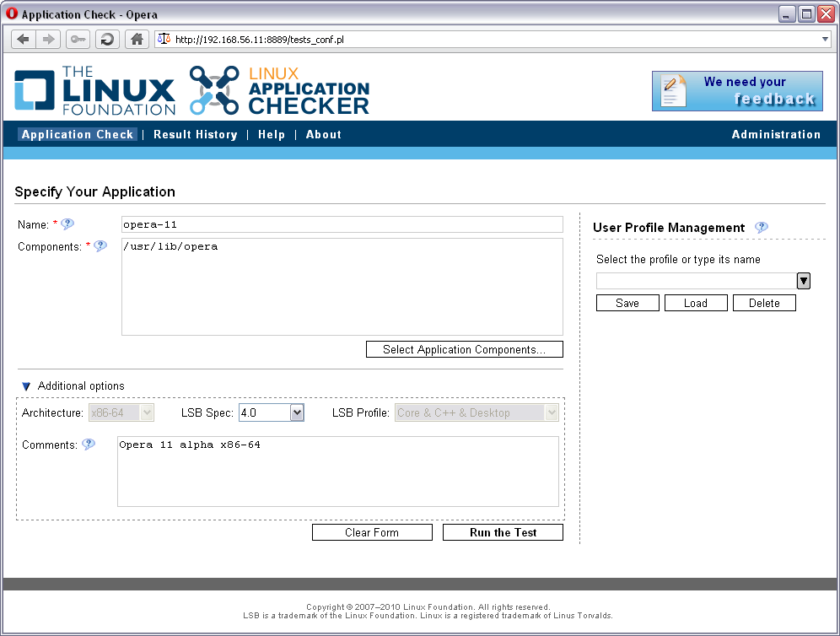
Task: Click the Opera icon in the title bar
Action: pos(12,14)
